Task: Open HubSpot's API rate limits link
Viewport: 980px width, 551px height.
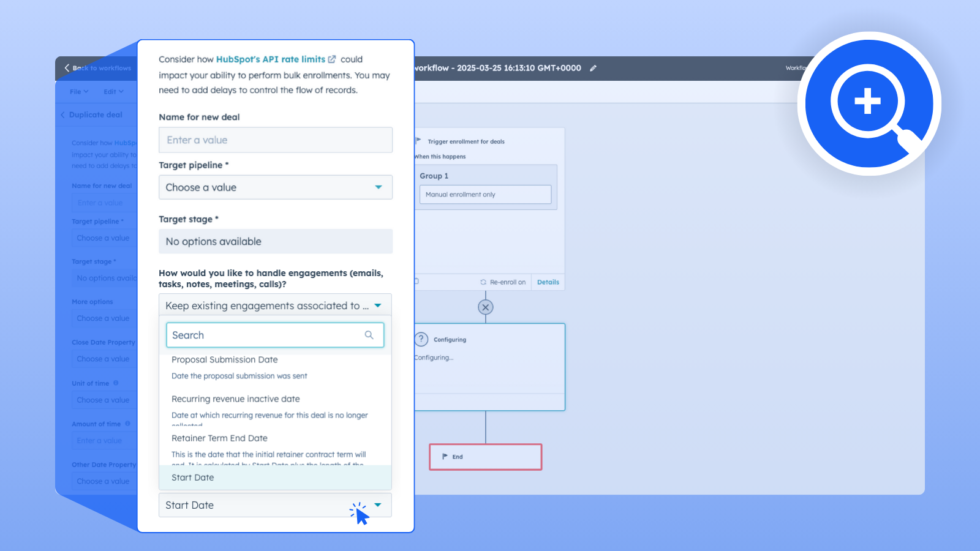Action: point(270,59)
